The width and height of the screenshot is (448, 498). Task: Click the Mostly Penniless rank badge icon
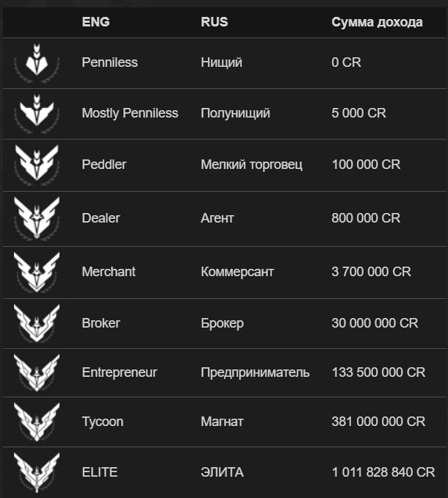point(37,113)
